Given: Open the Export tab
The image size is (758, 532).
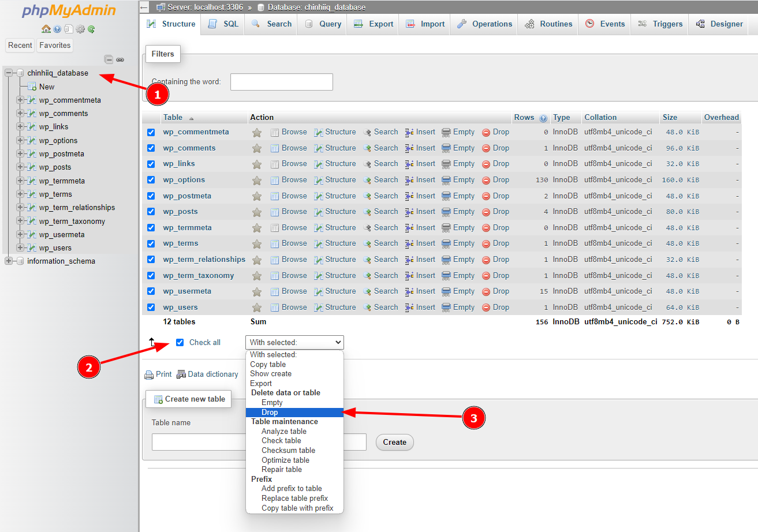Looking at the screenshot, I should coord(374,24).
